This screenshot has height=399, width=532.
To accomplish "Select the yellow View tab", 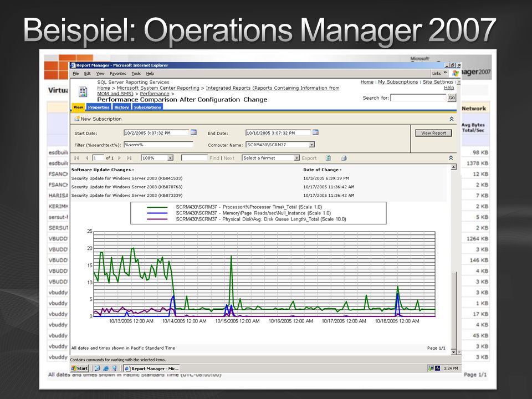I will (78, 107).
